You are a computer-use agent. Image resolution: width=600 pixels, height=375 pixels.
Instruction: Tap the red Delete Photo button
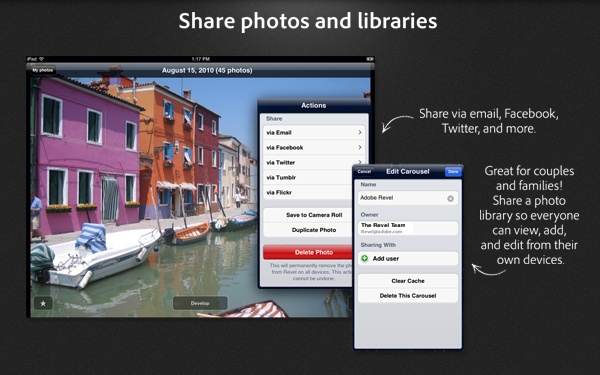[x=308, y=252]
